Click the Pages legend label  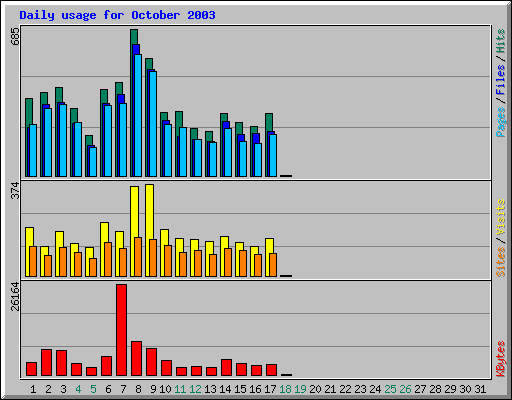pyautogui.click(x=500, y=122)
